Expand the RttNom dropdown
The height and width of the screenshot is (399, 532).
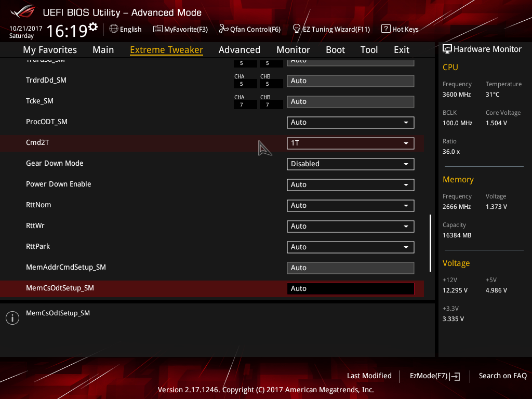[351, 206]
